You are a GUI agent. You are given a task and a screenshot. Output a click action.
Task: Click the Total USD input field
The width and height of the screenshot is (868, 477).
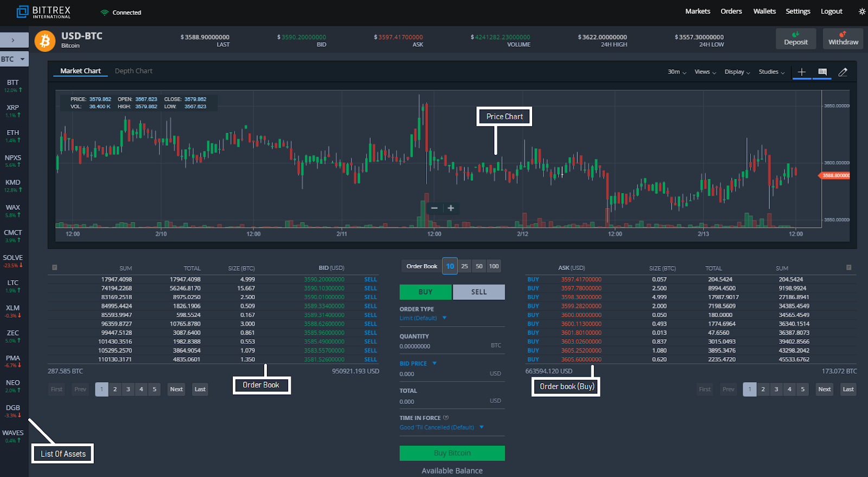(452, 402)
